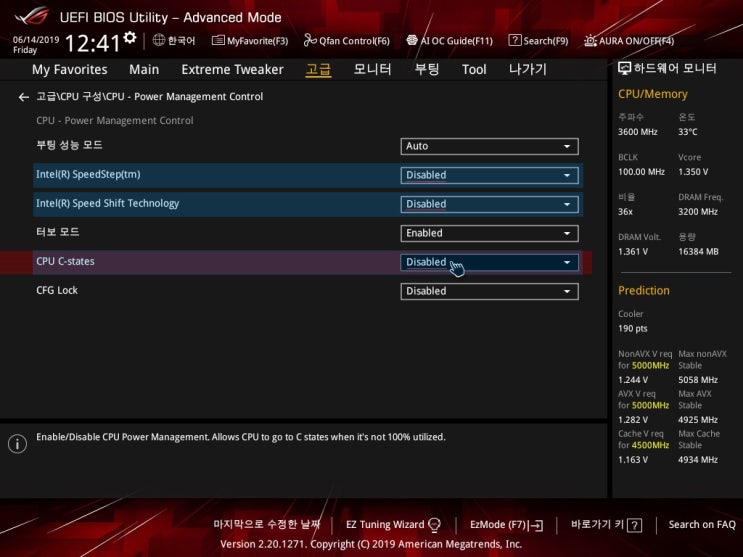Click the arrow on the CFG Lock dropdown
The image size is (743, 557).
[567, 292]
